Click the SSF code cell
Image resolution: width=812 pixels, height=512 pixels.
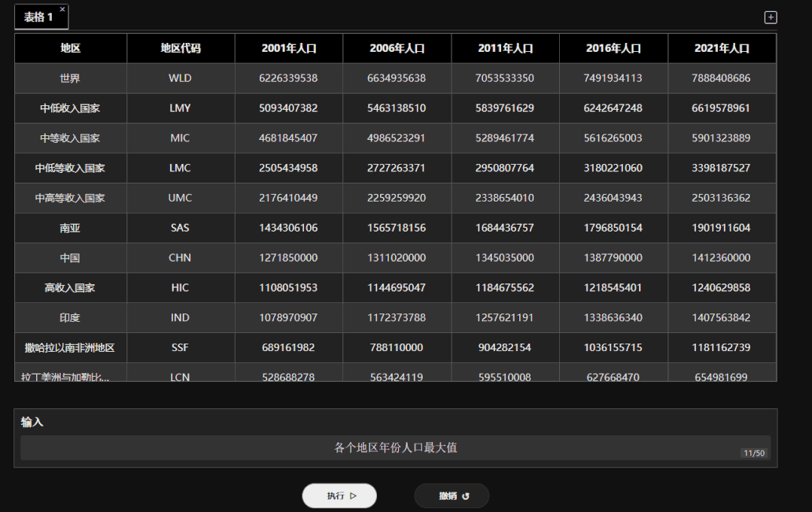[180, 348]
